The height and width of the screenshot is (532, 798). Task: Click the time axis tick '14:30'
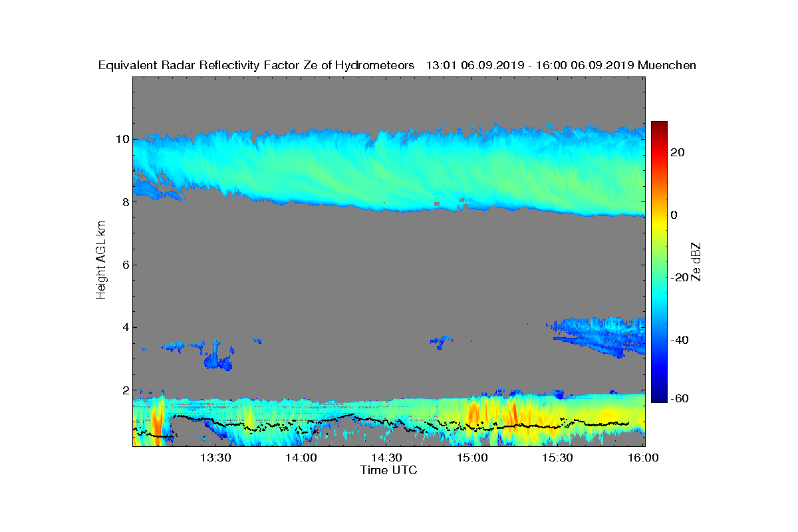click(x=387, y=458)
